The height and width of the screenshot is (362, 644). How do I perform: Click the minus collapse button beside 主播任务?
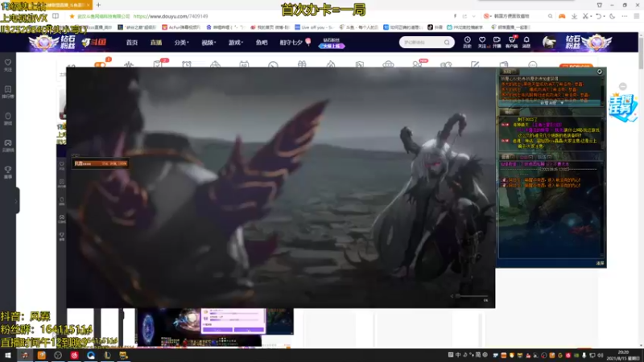(x=622, y=86)
